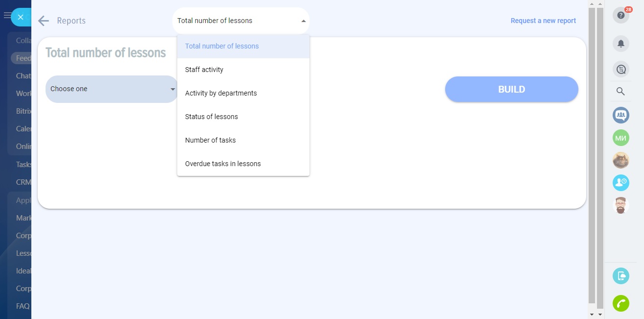
Task: Click the vertical scrollbar down arrow
Action: coord(592,314)
